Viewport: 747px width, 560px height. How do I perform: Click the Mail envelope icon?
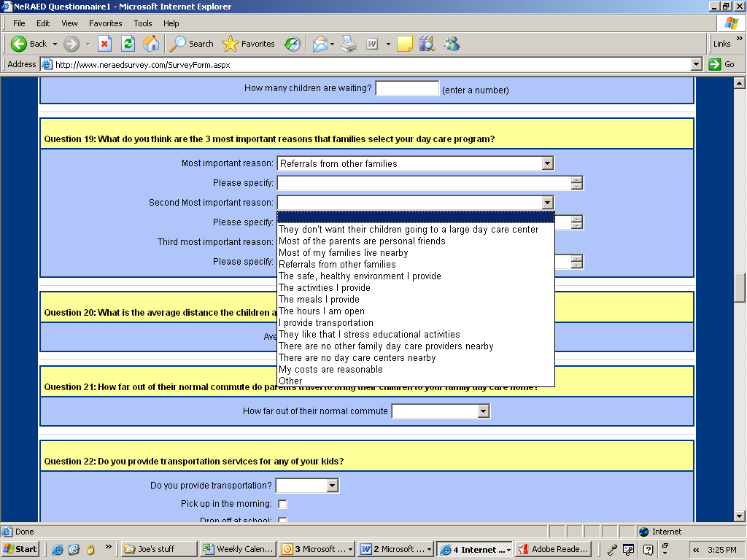320,44
